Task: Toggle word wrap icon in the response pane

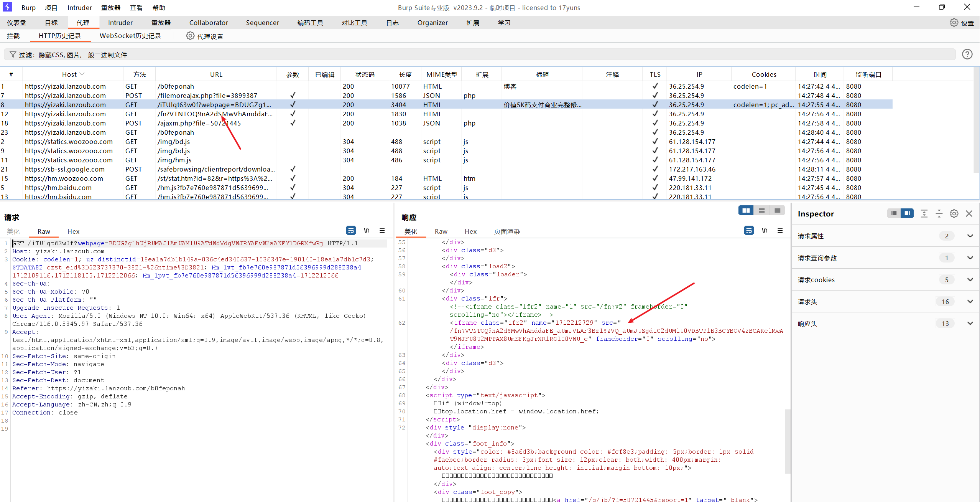Action: (x=749, y=231)
